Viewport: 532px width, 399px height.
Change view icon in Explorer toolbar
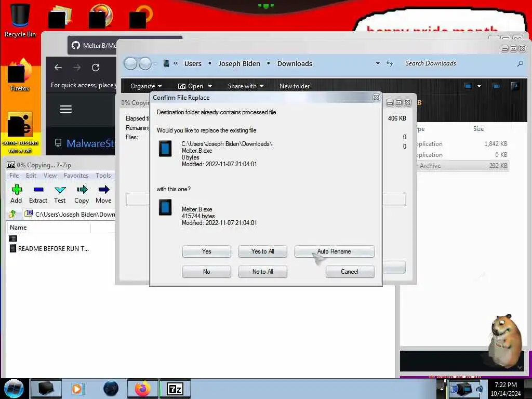coord(468,86)
